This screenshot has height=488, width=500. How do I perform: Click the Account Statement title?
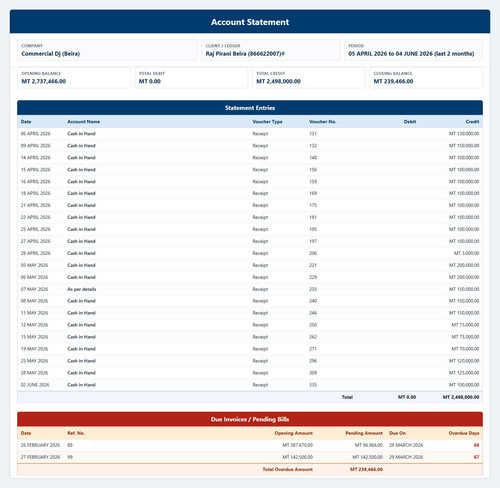click(x=250, y=22)
